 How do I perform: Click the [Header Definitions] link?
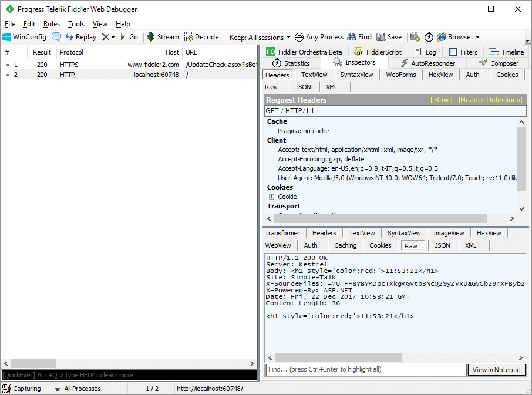490,100
